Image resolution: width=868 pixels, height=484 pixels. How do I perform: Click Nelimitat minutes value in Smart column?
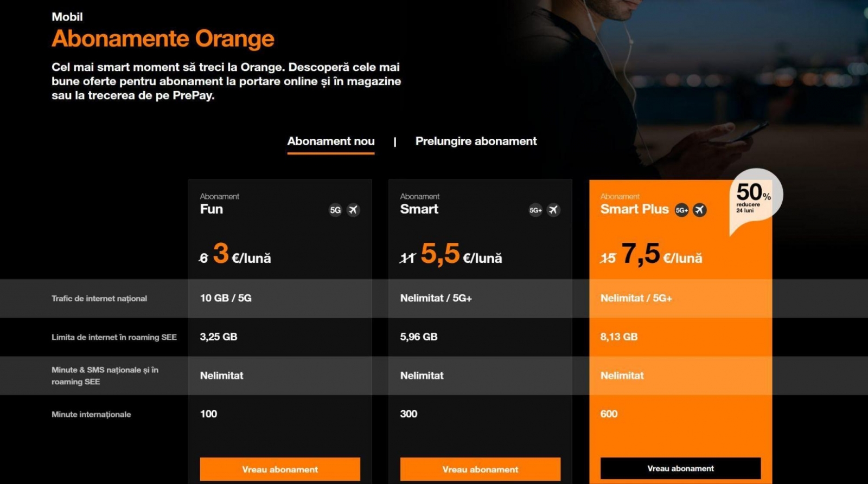click(422, 376)
